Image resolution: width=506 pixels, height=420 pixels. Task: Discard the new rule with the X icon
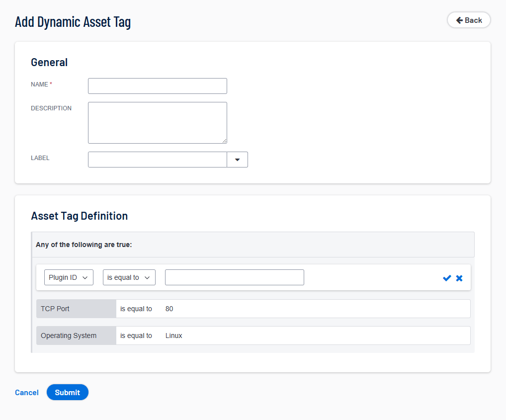pyautogui.click(x=459, y=278)
